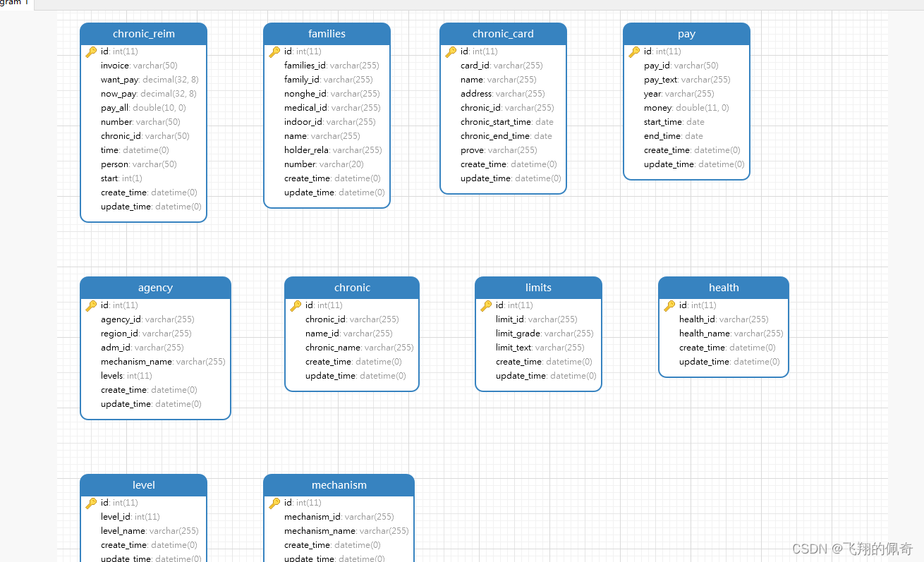The width and height of the screenshot is (924, 562).
Task: Click the primary key icon in chronic table
Action: 296,305
